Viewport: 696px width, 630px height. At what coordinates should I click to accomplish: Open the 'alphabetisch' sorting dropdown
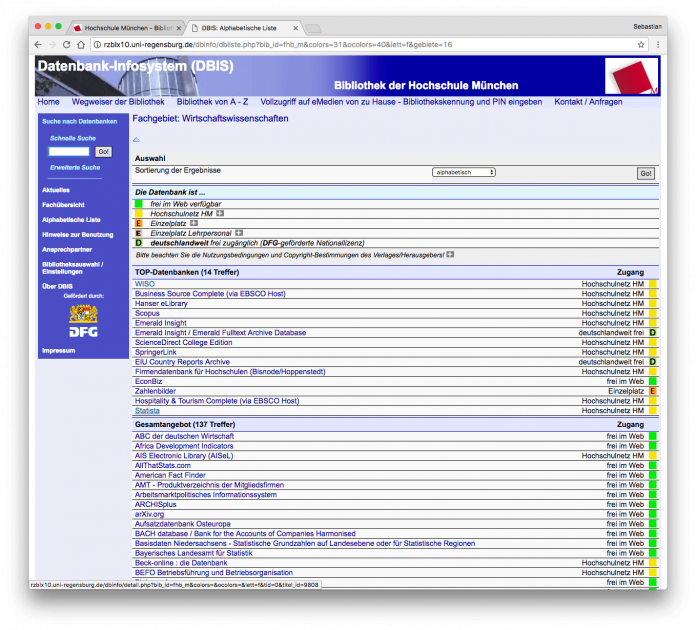coord(464,172)
